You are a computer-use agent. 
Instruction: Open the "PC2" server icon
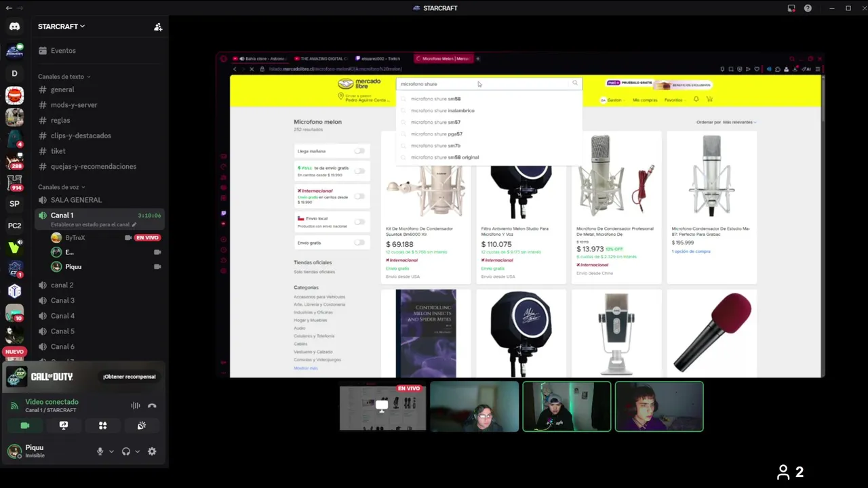14,226
